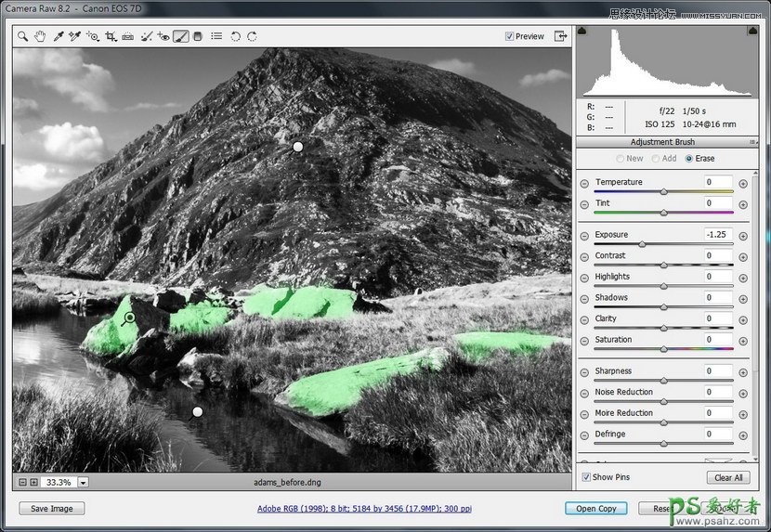Open preferences dialog from toolbar list icon

point(216,37)
